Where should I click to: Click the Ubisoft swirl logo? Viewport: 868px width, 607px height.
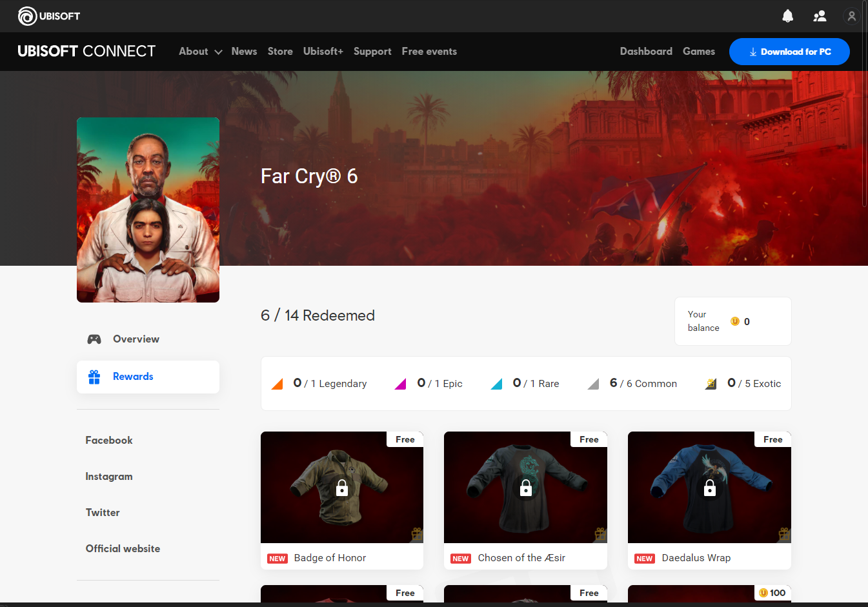click(x=27, y=16)
